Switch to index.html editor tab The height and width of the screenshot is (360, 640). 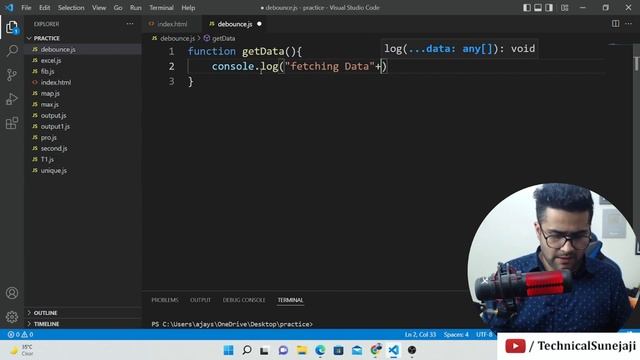pyautogui.click(x=172, y=24)
